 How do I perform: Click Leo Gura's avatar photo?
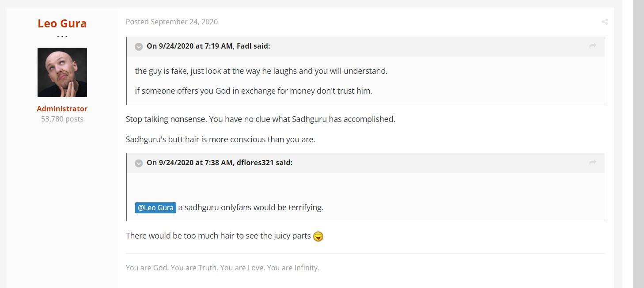[x=62, y=72]
